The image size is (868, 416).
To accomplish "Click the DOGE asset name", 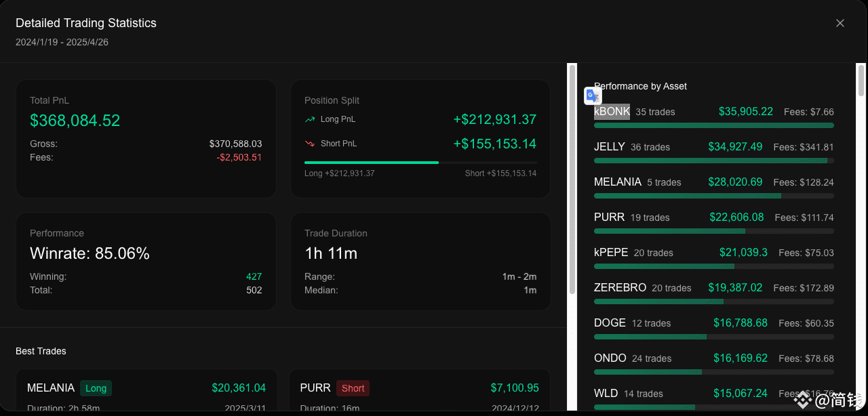I will 610,323.
